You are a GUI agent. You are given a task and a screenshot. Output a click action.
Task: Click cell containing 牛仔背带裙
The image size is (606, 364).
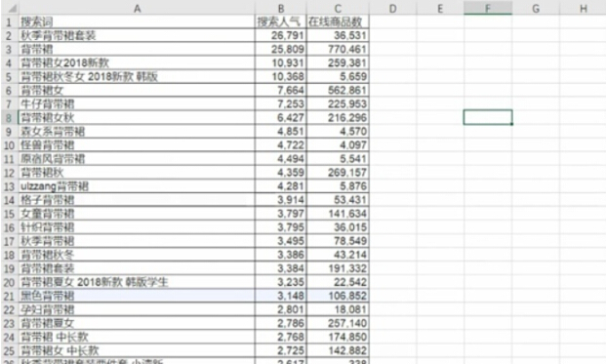137,104
